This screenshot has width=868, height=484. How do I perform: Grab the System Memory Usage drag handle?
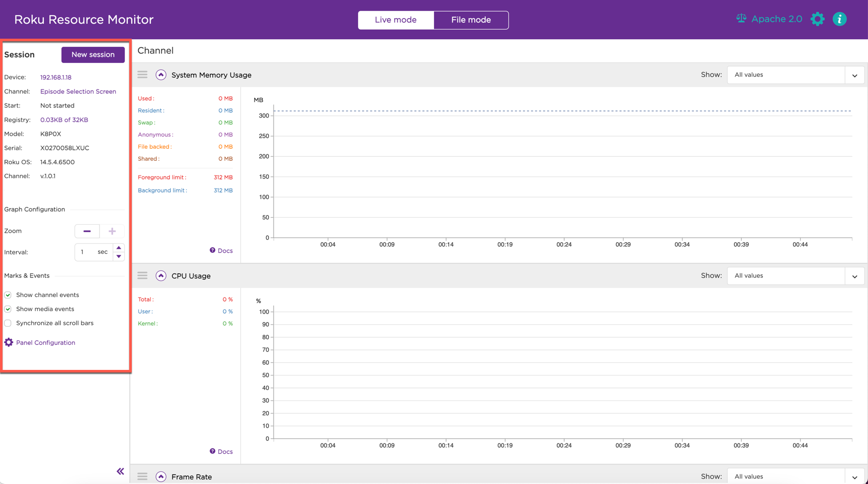pos(143,75)
